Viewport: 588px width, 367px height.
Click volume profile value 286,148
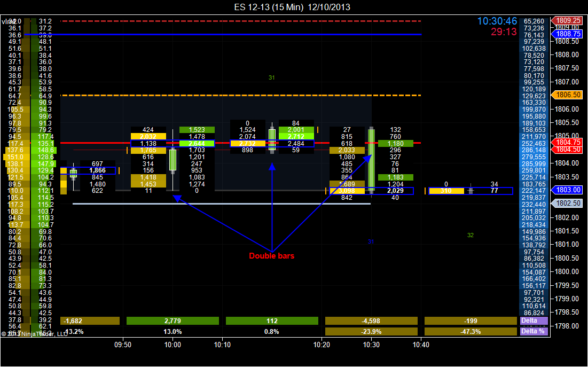tap(535, 150)
